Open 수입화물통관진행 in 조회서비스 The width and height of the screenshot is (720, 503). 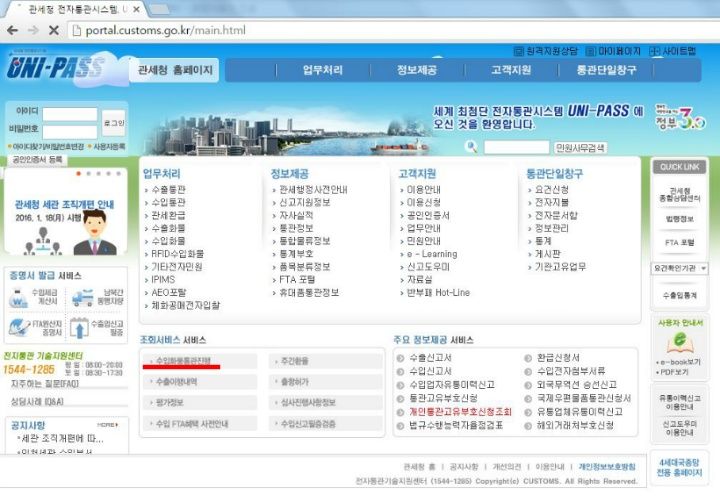click(x=200, y=361)
